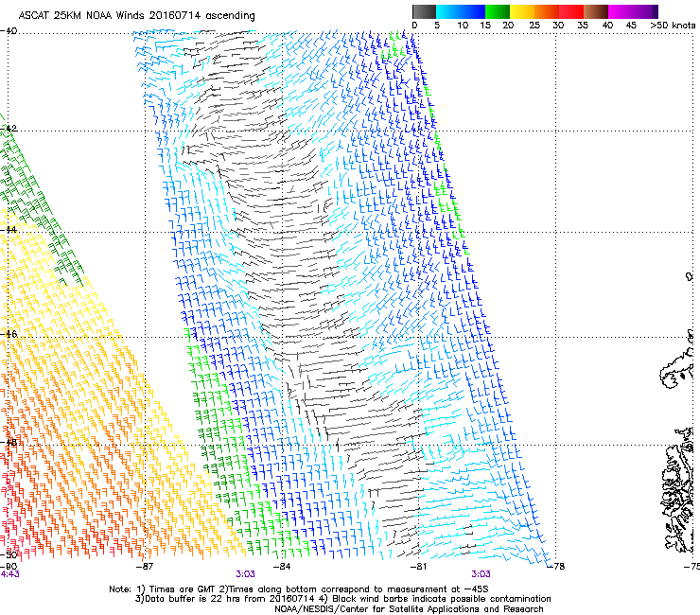The image size is (700, 615).
Task: Click the longitude axis label '-81'
Action: click(x=418, y=567)
